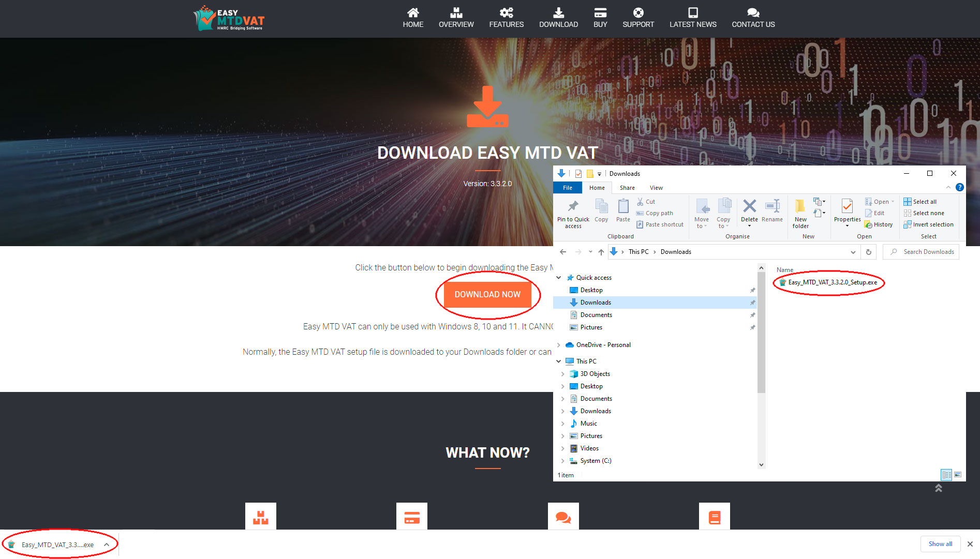Viewport: 980px width, 559px height.
Task: Click the Rename ribbon icon
Action: pyautogui.click(x=772, y=210)
